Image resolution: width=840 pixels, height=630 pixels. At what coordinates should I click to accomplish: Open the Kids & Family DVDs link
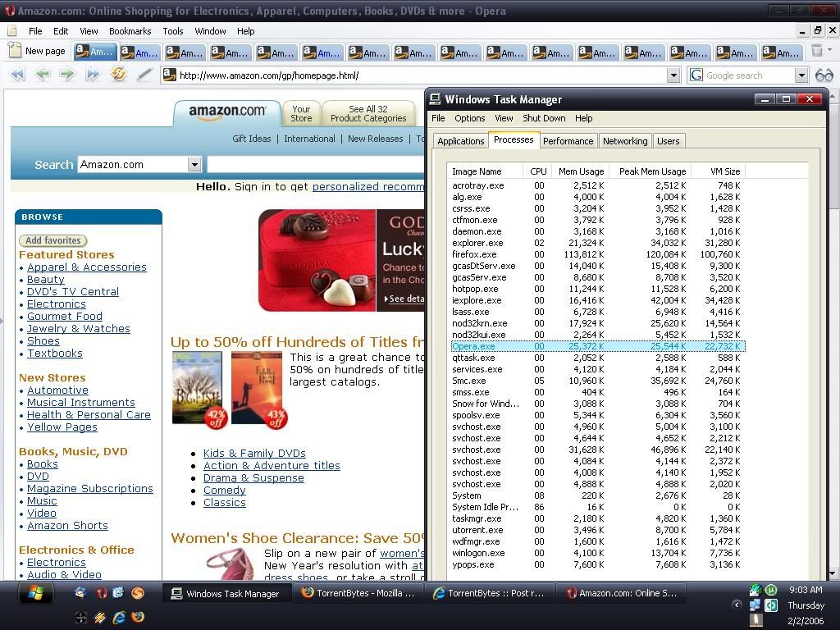tap(254, 453)
